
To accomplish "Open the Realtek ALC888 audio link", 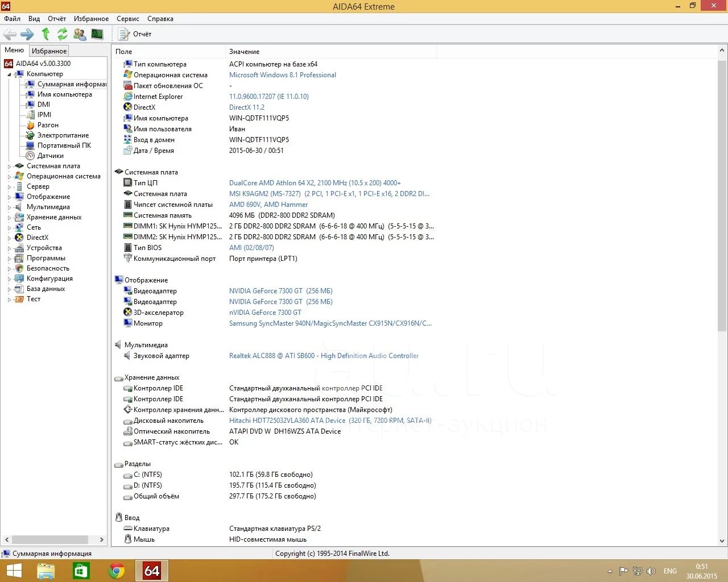I will tap(324, 356).
